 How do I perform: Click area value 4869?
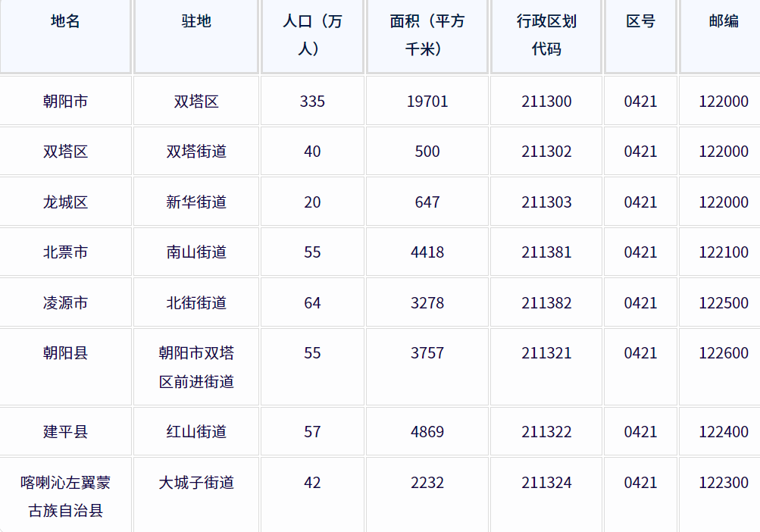pyautogui.click(x=427, y=432)
